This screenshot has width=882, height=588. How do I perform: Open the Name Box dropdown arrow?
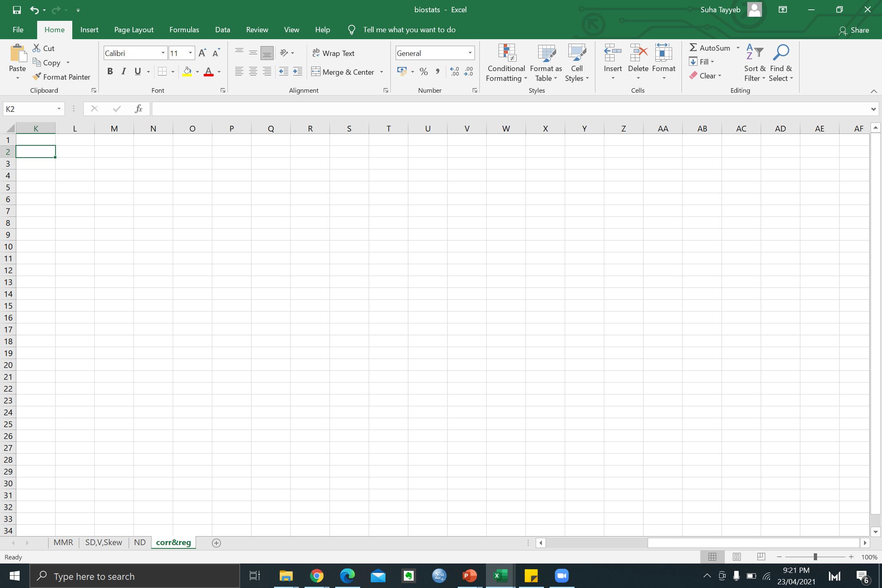tap(59, 109)
